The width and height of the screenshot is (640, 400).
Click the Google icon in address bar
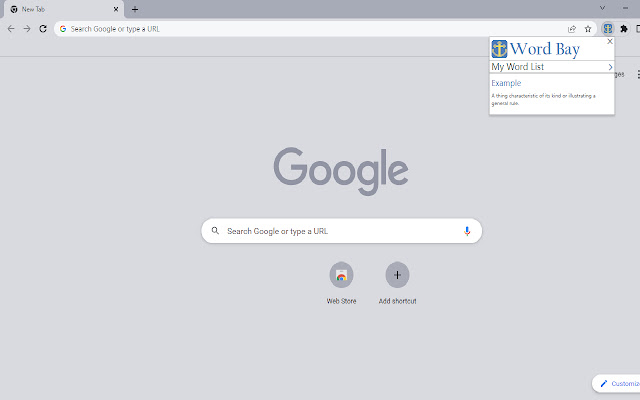(x=63, y=29)
